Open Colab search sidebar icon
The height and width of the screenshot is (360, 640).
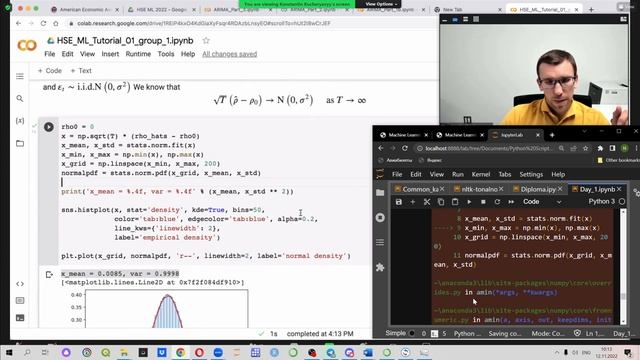click(x=20, y=98)
